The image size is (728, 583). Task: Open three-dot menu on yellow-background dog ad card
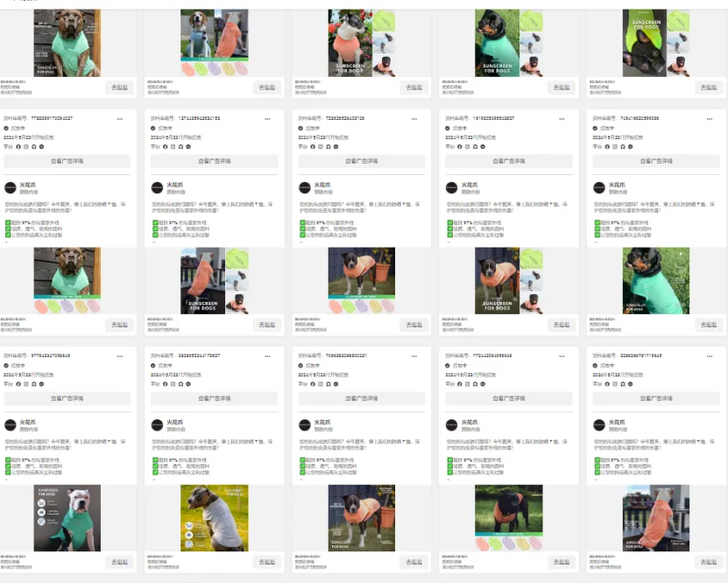267,356
